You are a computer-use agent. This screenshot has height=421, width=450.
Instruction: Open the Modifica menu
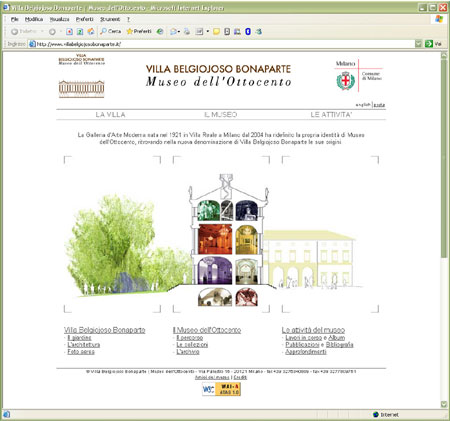pos(34,19)
